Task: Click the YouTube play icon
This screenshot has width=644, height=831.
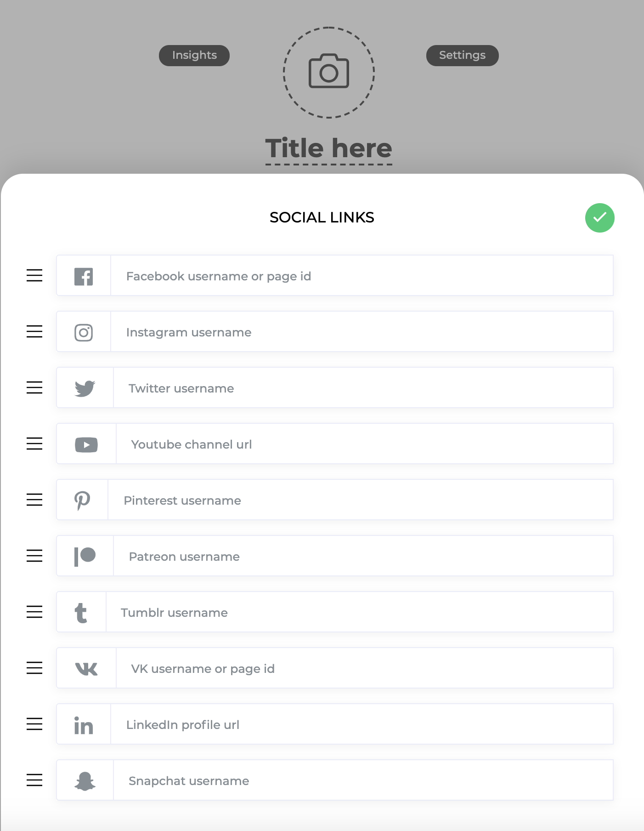Action: (86, 444)
